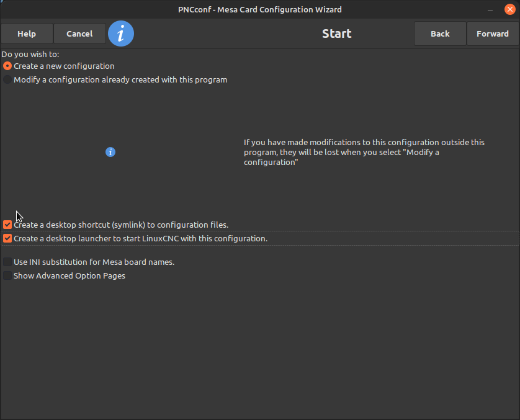Screen dimensions: 520x420
Task: Open the Help button
Action: point(27,34)
